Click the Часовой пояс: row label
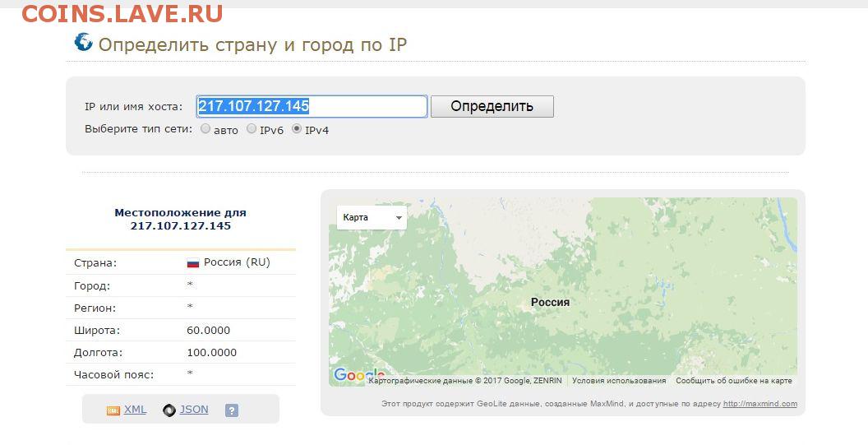 pyautogui.click(x=113, y=374)
